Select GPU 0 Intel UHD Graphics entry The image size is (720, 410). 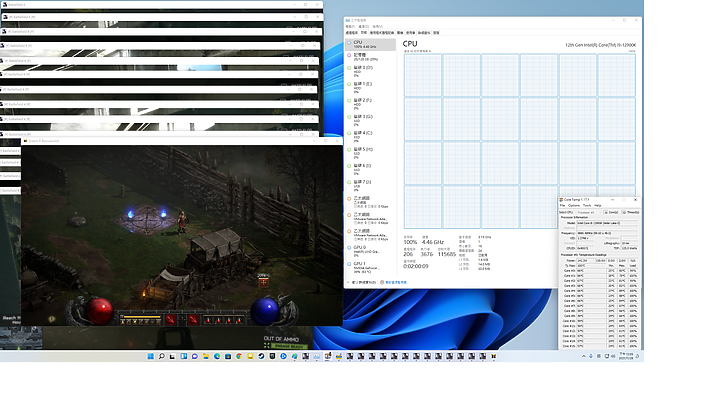click(370, 251)
